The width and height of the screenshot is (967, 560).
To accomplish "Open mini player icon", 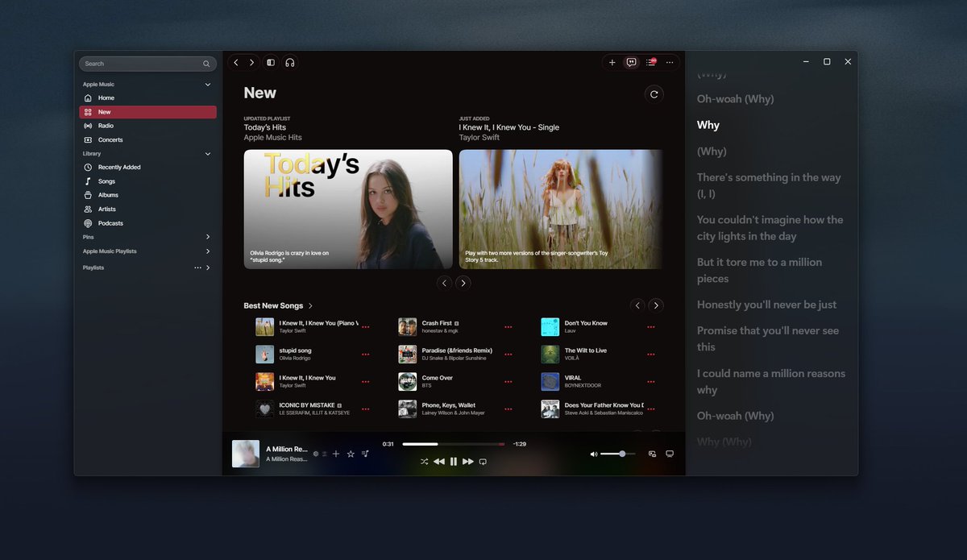I will 653,454.
